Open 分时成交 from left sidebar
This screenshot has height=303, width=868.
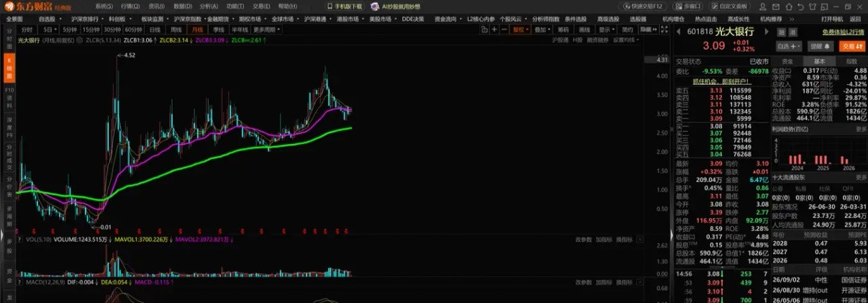pos(10,156)
